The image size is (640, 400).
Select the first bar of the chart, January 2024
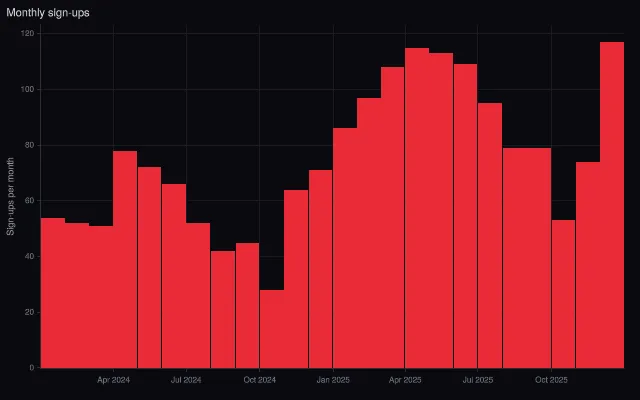click(53, 293)
